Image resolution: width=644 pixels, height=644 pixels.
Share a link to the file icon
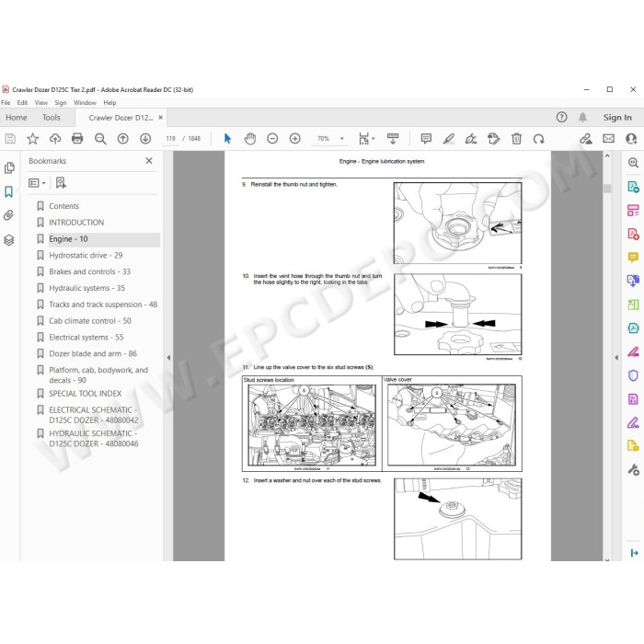(x=586, y=139)
